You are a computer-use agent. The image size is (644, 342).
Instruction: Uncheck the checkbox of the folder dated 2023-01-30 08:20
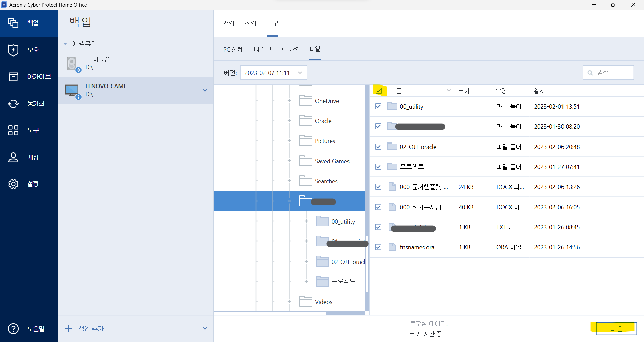coord(378,126)
